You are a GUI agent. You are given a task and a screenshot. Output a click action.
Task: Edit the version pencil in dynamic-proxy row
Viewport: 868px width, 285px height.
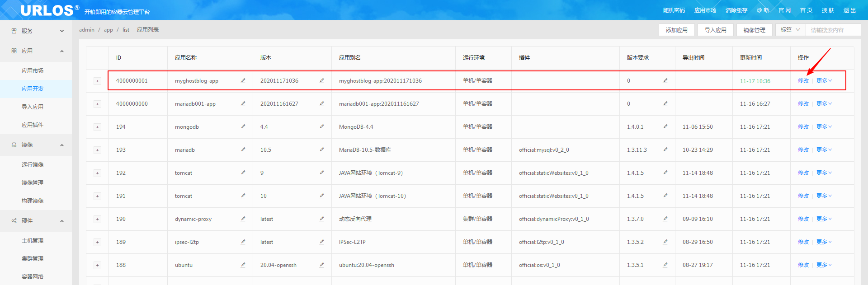tap(321, 219)
